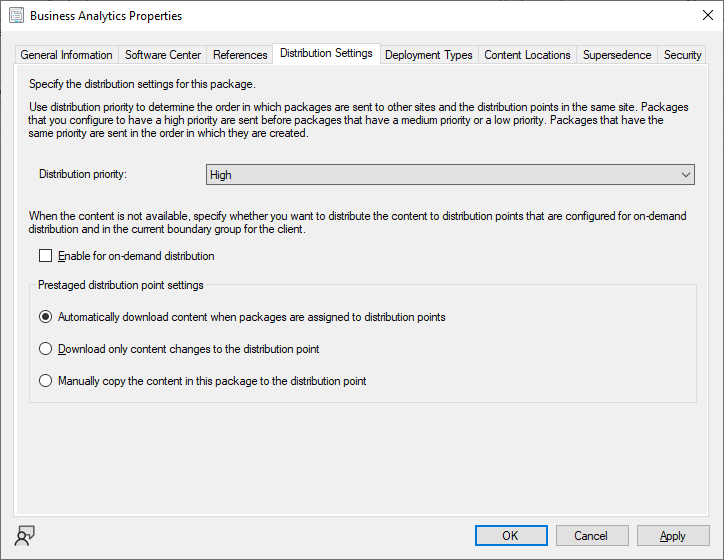Open the References tab
Image resolution: width=724 pixels, height=560 pixels.
point(240,55)
